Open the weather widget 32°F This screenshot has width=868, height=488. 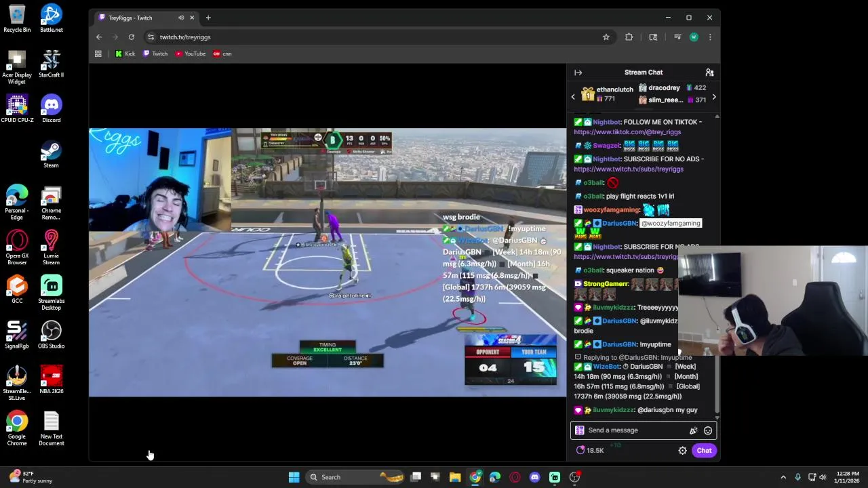point(31,477)
